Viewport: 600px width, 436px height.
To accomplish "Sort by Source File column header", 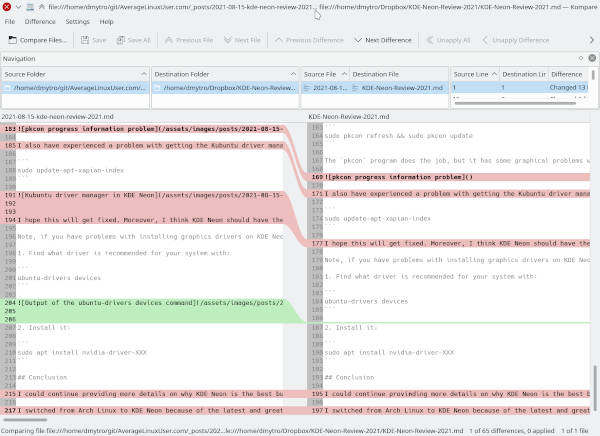I will click(x=325, y=74).
